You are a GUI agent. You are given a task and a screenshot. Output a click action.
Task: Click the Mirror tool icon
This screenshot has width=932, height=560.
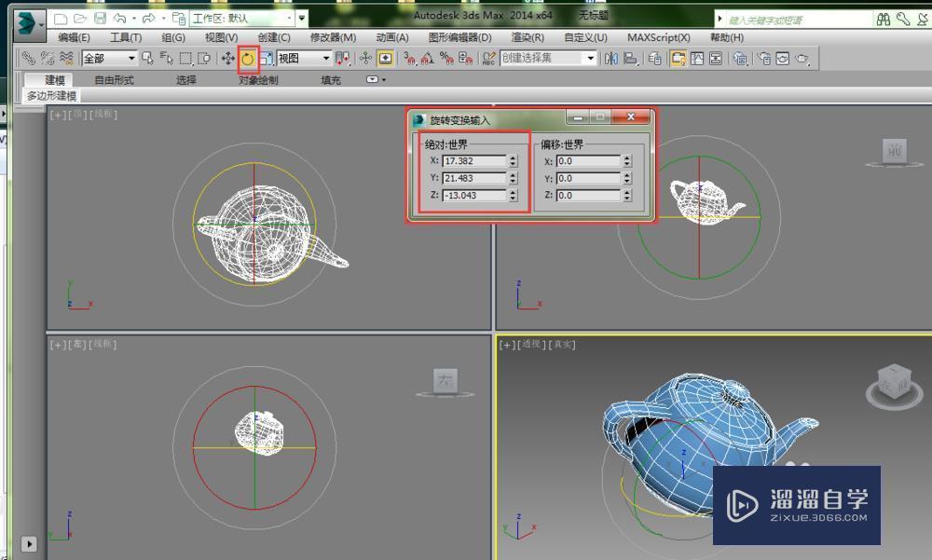pos(610,58)
